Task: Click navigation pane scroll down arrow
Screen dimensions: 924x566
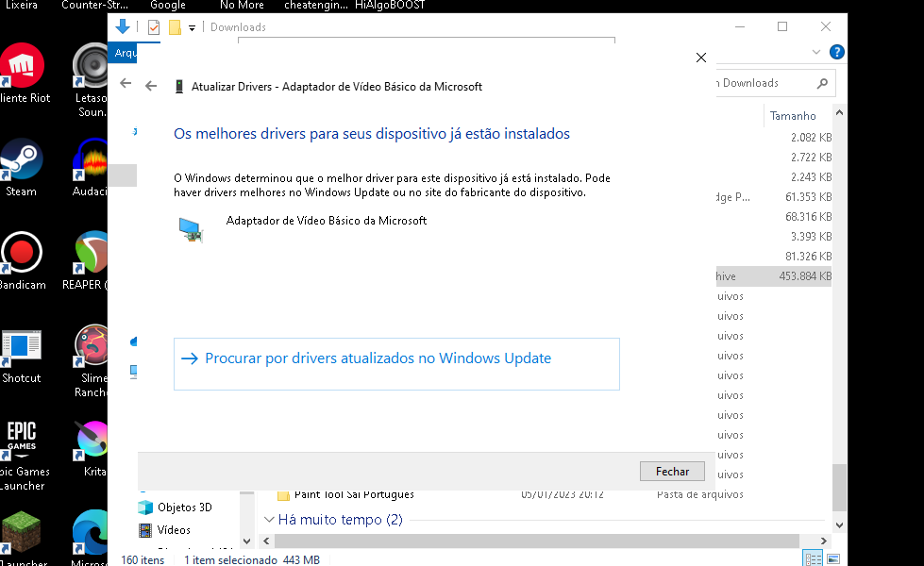Action: [x=247, y=541]
